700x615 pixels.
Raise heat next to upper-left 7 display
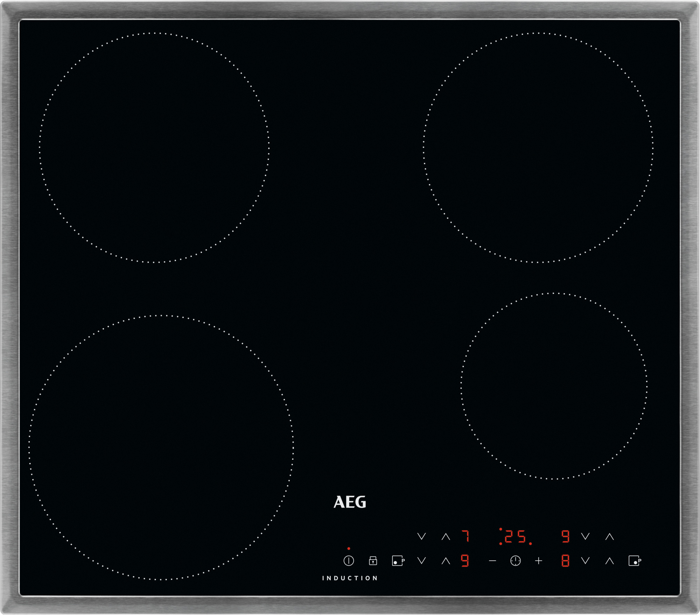click(446, 536)
